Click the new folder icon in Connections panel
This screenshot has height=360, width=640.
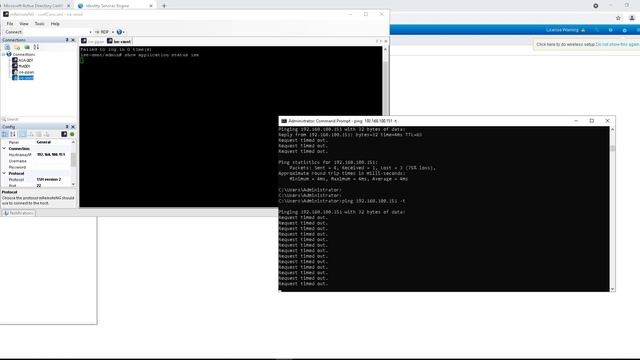[x=17, y=47]
